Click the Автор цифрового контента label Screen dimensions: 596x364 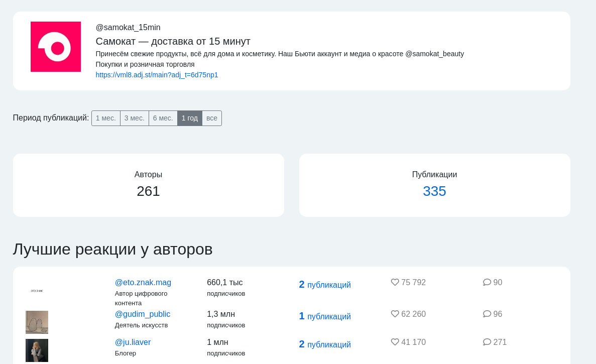[x=141, y=298]
